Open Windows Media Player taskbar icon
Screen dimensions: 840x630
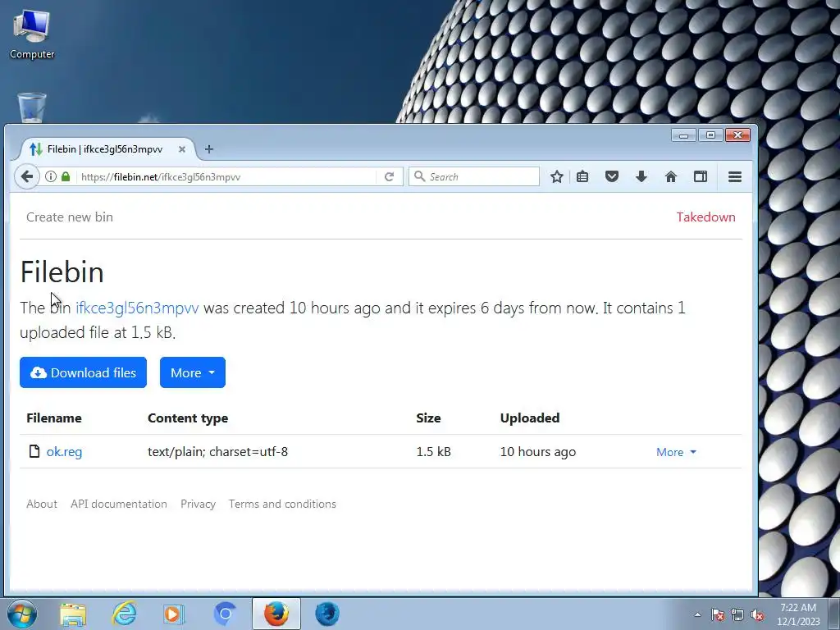[174, 614]
